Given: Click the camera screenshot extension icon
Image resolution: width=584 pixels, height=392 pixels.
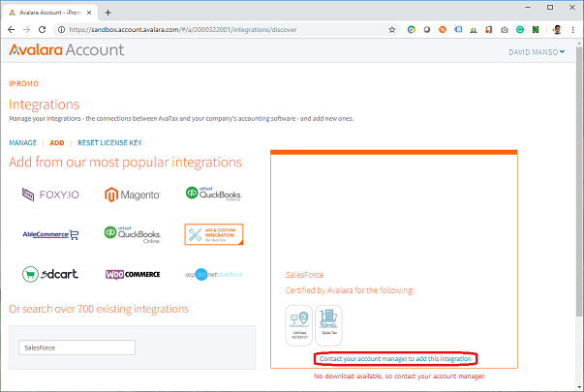Looking at the screenshot, I should [505, 30].
